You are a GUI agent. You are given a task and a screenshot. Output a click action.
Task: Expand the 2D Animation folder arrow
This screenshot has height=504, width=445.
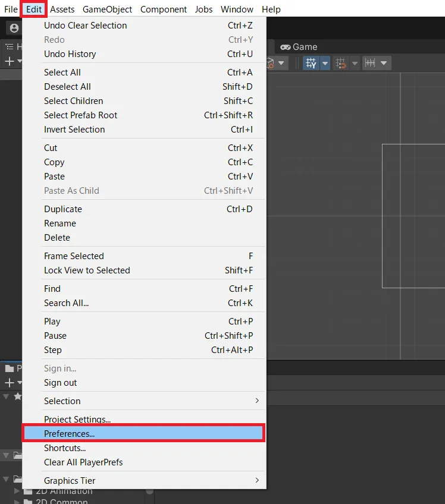17,492
